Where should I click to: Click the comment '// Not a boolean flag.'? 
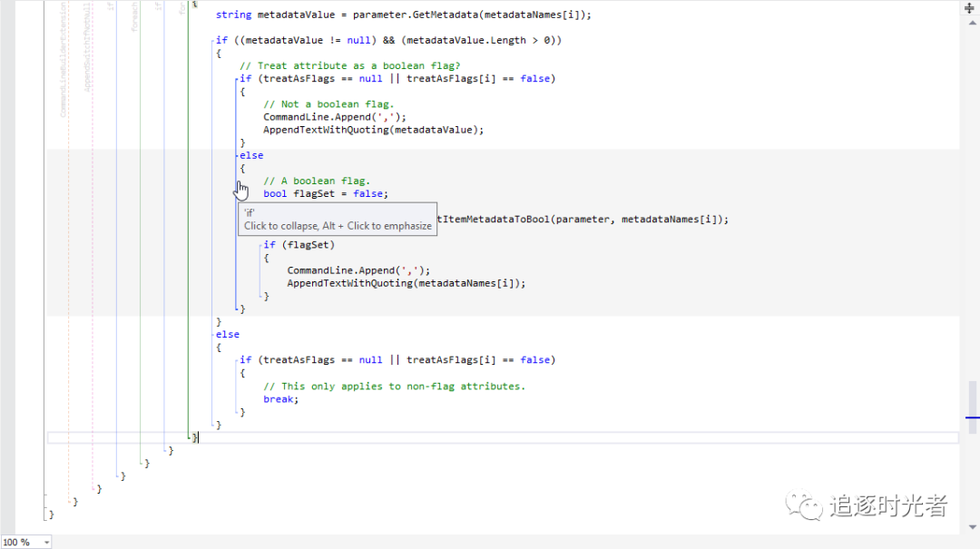328,104
